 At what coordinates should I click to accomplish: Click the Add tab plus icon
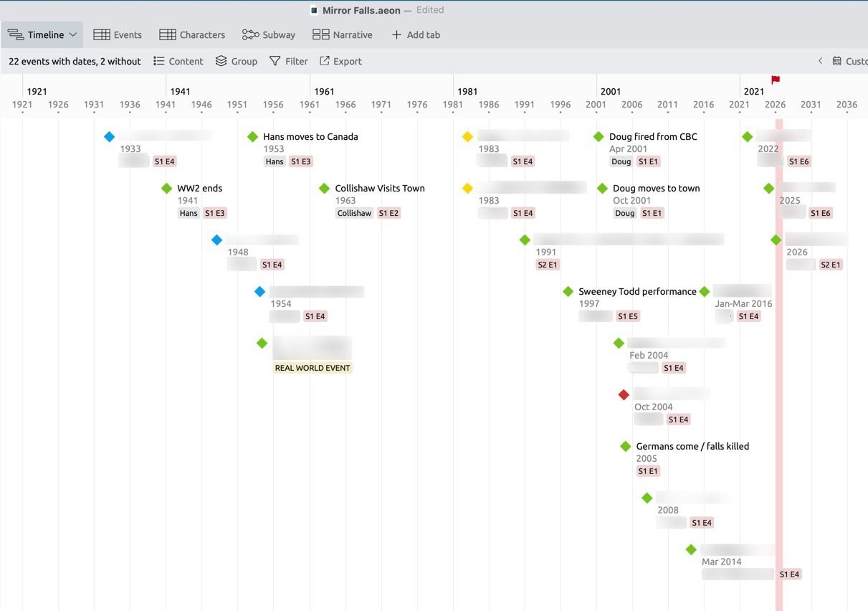tap(396, 34)
